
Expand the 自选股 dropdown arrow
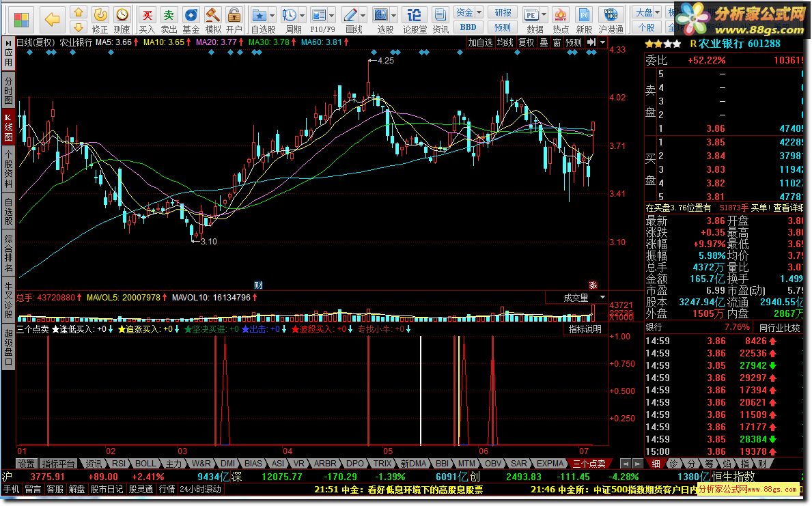pyautogui.click(x=272, y=16)
